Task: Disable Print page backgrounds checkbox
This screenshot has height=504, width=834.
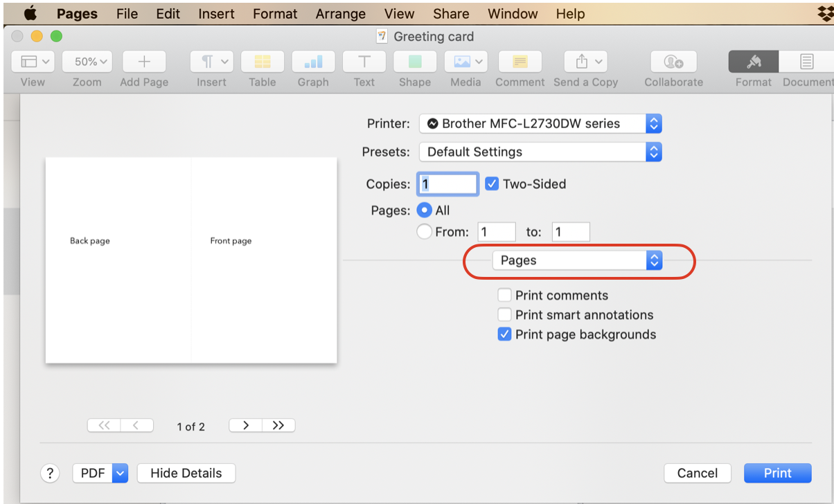Action: point(505,334)
